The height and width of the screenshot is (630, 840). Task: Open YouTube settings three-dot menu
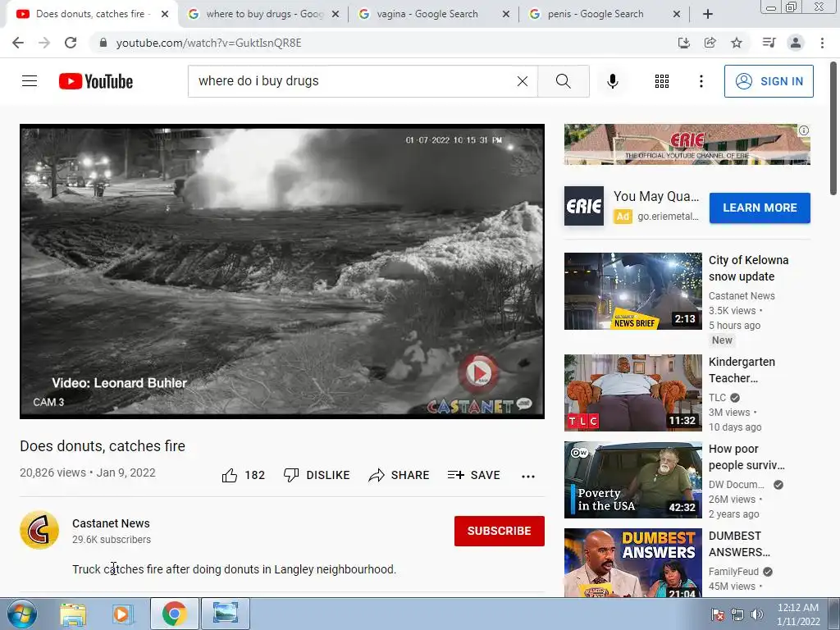click(x=701, y=81)
